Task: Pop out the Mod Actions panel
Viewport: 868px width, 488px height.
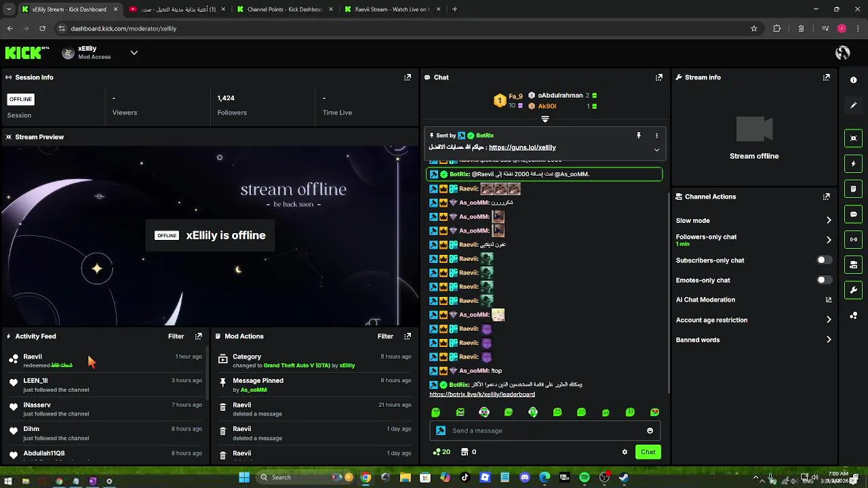Action: (408, 336)
